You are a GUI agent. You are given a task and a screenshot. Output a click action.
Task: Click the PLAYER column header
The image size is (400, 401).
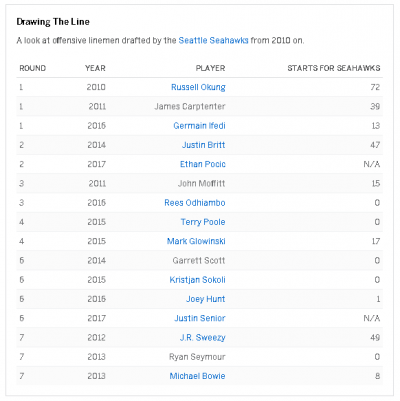210,68
